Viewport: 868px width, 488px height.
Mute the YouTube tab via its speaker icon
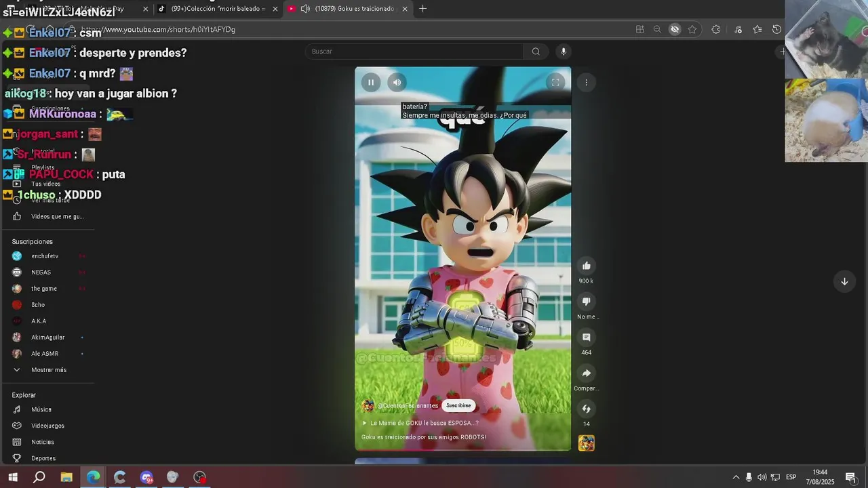[305, 9]
